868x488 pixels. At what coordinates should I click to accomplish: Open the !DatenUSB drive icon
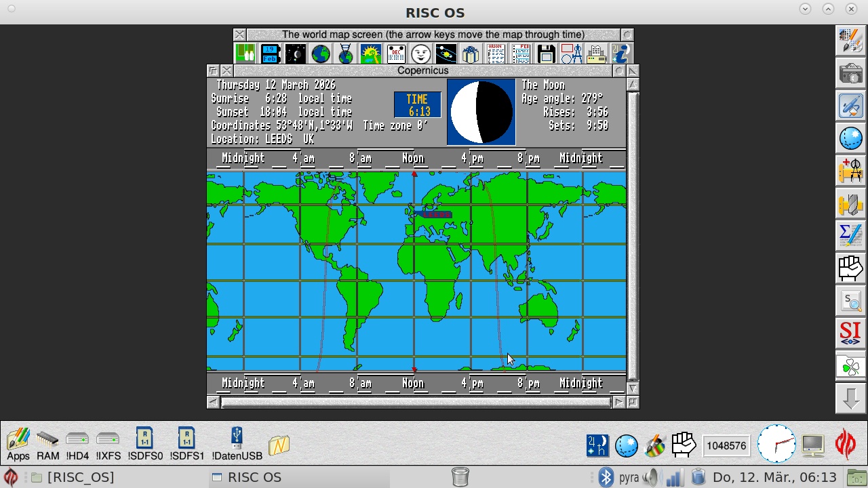(237, 444)
